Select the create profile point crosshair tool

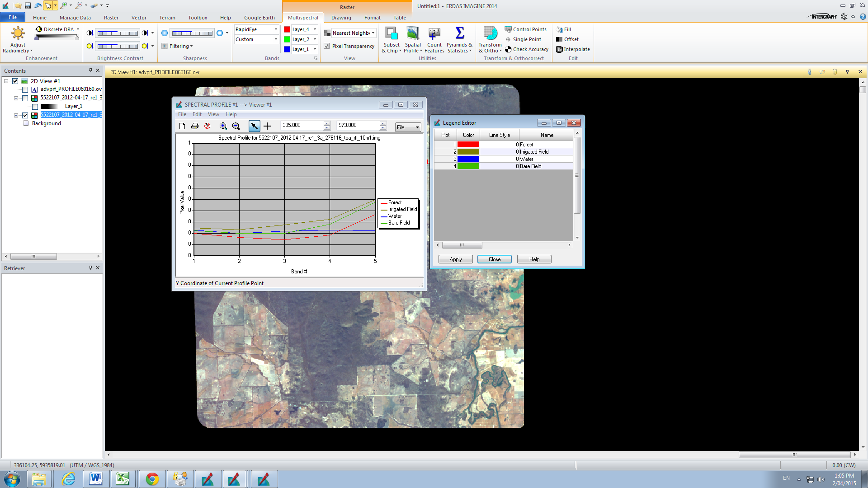(267, 126)
